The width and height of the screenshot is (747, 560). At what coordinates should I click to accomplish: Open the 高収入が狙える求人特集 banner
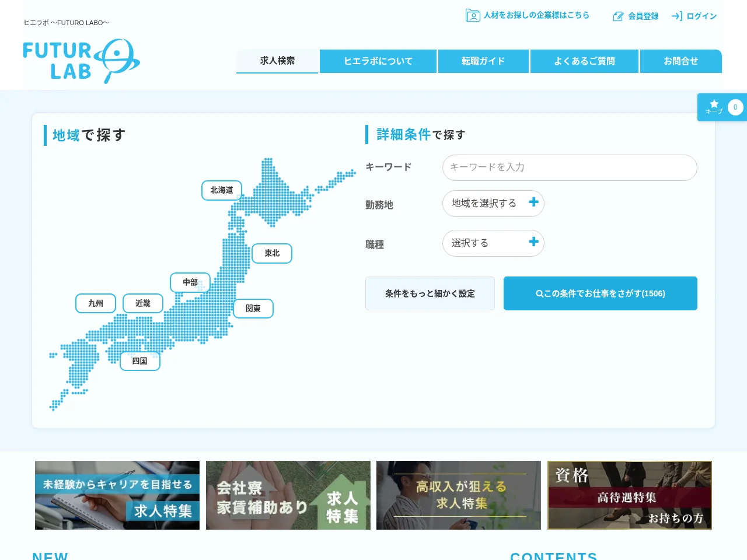coord(459,495)
